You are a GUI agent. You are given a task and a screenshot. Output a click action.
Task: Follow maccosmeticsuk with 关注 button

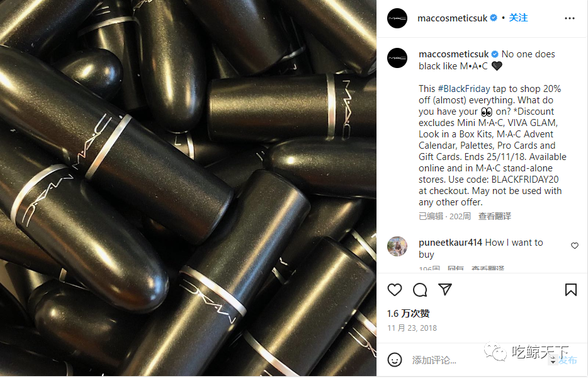[518, 18]
